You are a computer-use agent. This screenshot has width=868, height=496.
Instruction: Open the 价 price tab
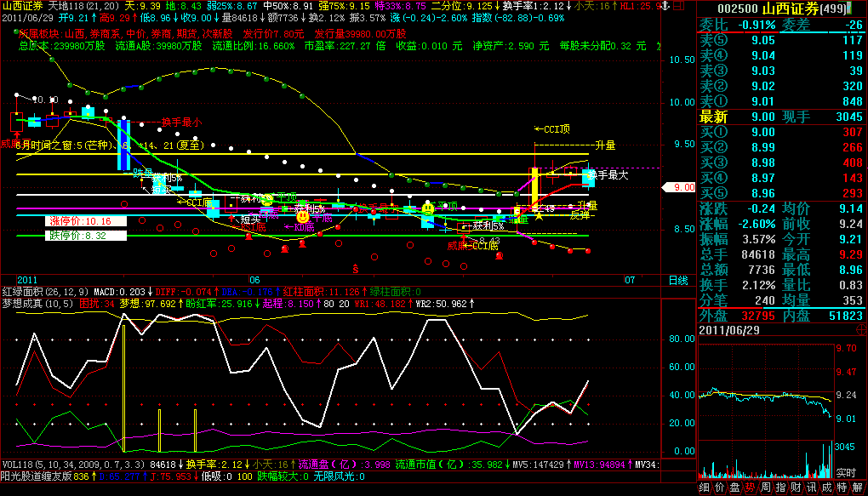(720, 487)
